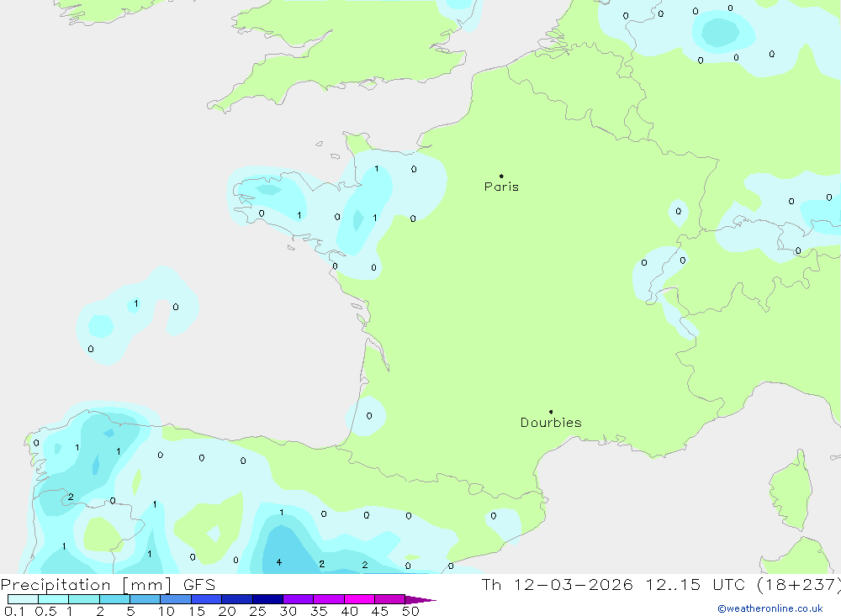The height and width of the screenshot is (616, 841).
Task: Select the black dot marker above Paris
Action: pos(501,176)
